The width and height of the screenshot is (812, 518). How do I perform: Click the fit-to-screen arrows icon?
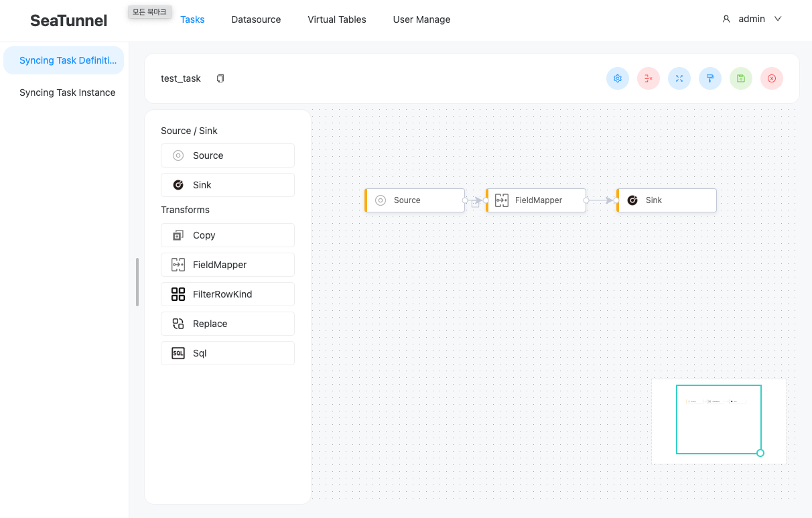pos(679,78)
